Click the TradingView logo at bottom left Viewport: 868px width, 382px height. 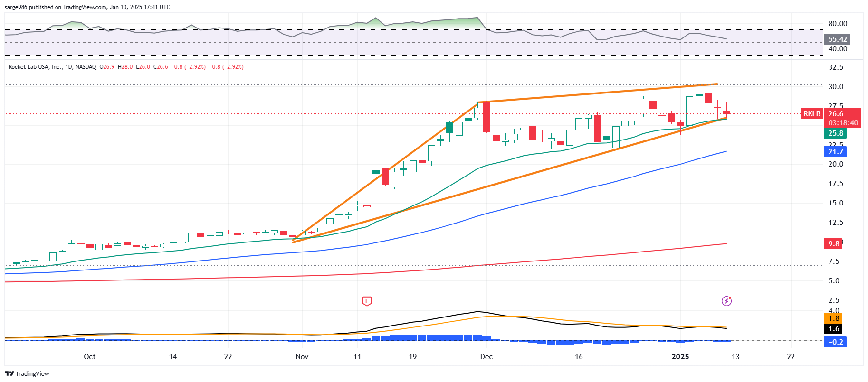[27, 373]
